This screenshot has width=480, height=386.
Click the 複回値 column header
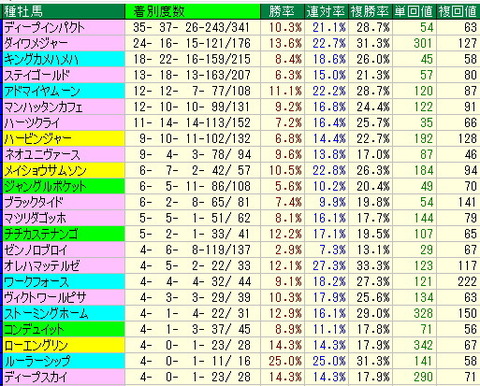[458, 12]
